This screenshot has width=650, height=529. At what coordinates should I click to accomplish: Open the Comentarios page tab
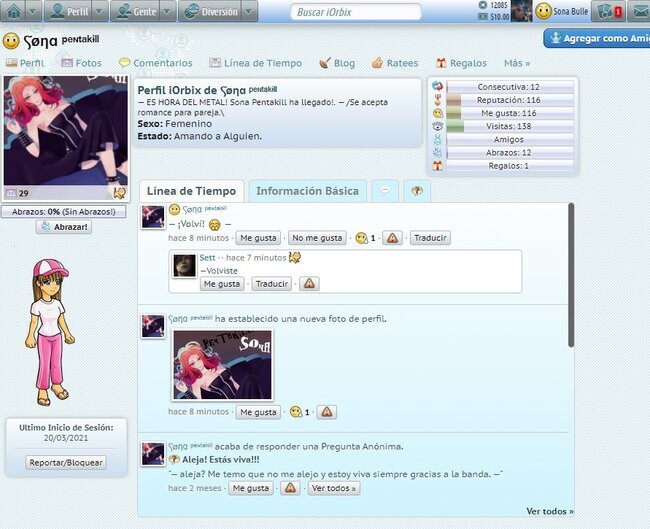coord(155,63)
